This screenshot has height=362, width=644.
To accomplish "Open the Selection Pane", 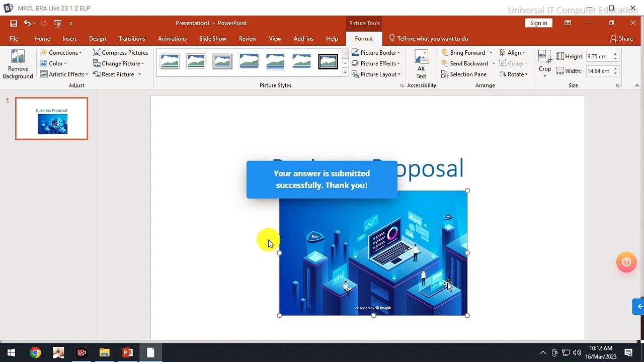I will coord(464,74).
